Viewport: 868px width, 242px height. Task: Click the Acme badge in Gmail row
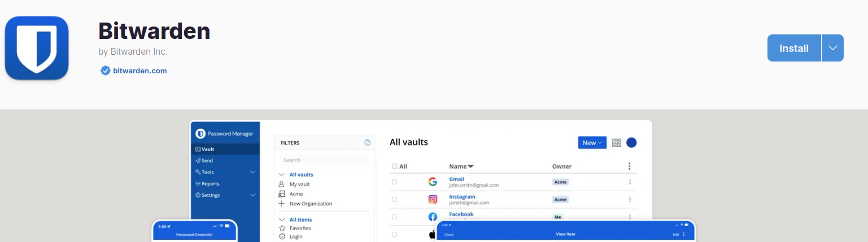tap(560, 182)
